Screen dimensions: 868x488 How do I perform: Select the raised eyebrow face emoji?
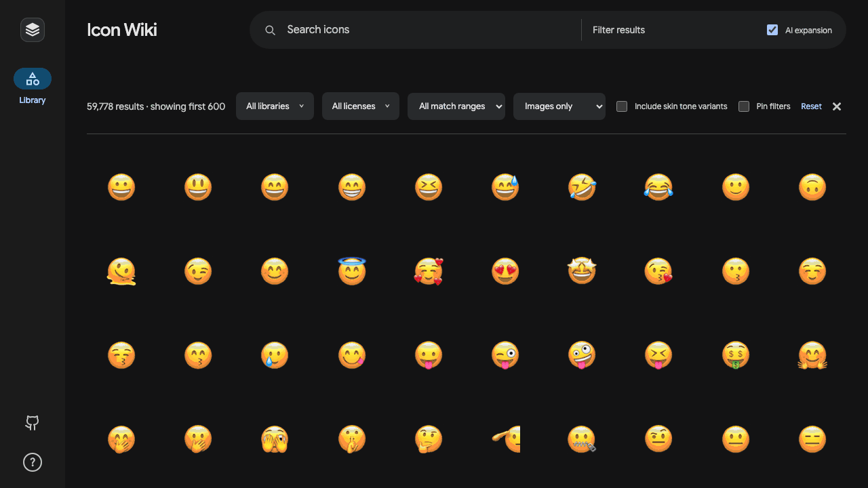point(658,439)
